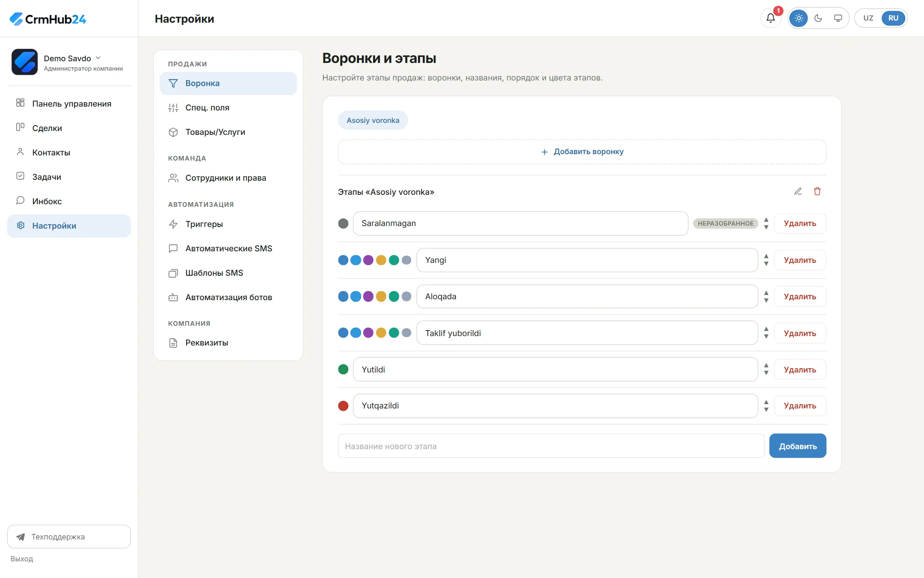Viewport: 924px width, 578px height.
Task: Click Техподдержка telegram button
Action: (69, 536)
